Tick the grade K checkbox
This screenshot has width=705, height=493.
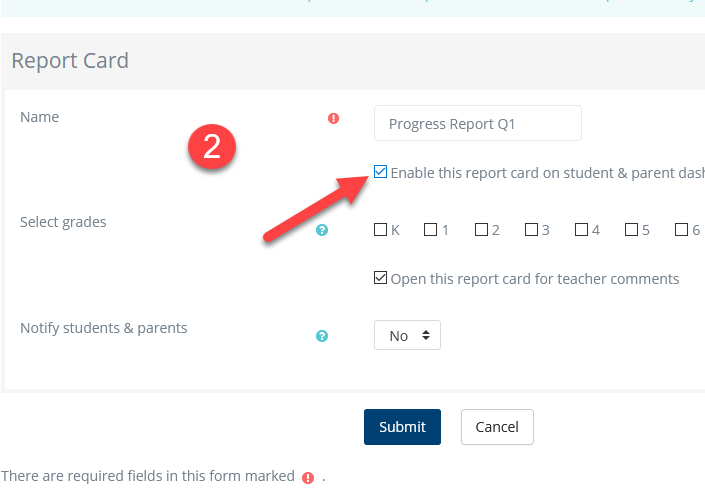[x=380, y=230]
